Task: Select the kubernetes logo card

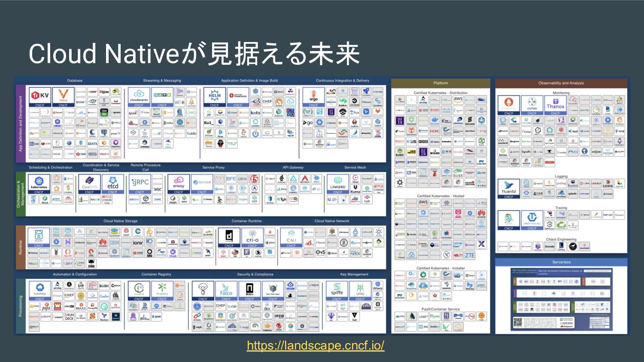Action: [39, 184]
